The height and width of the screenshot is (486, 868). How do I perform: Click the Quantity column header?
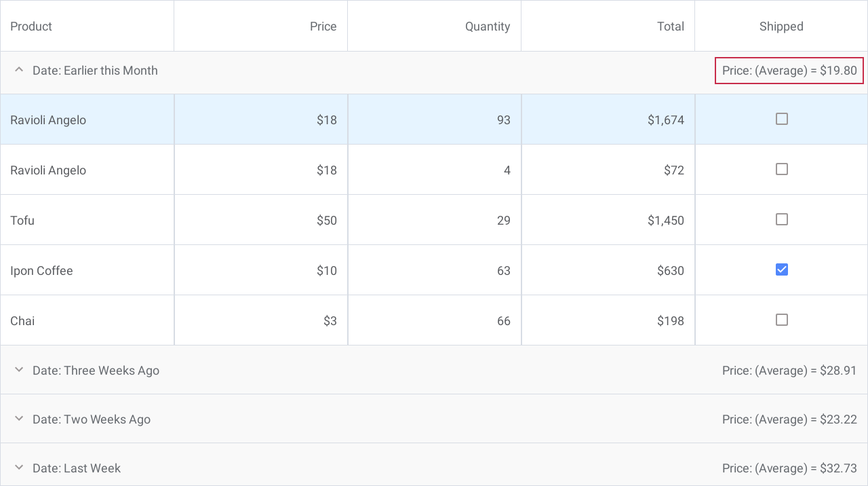coord(487,26)
